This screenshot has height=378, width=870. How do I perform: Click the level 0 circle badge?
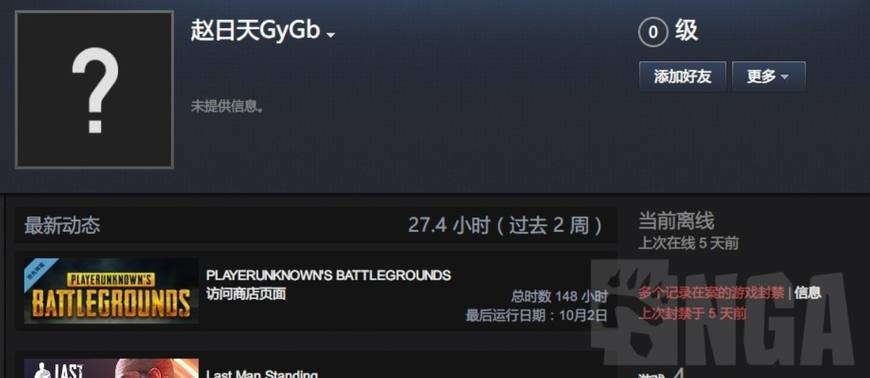[652, 32]
